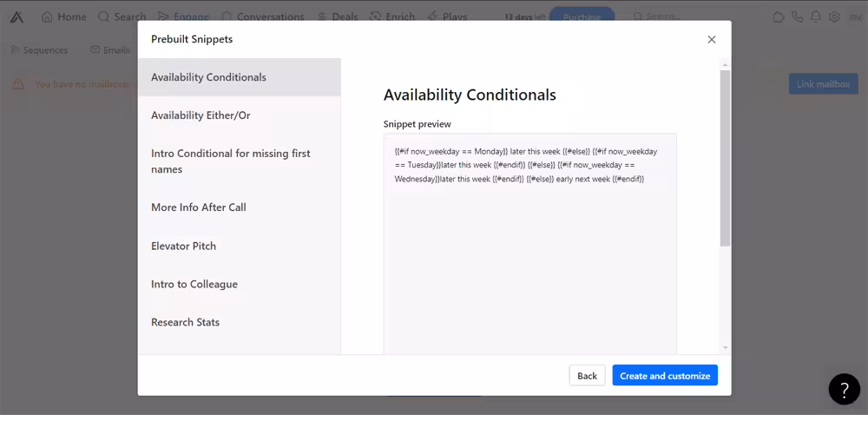
Task: Open the settings gear icon
Action: coord(834,16)
